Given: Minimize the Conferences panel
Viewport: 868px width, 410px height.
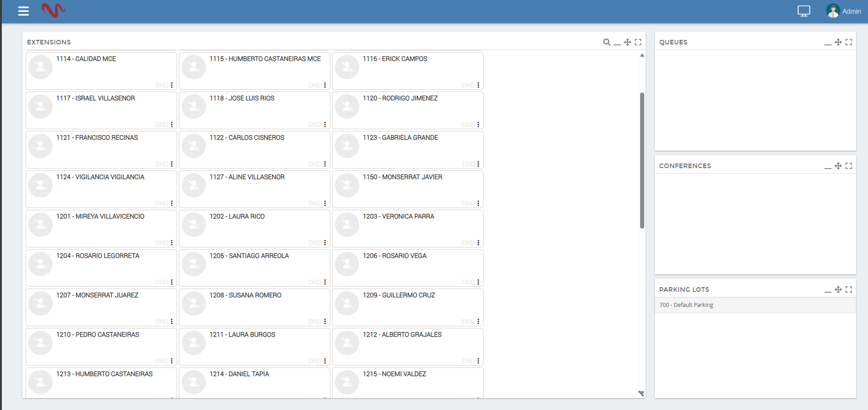Looking at the screenshot, I should 828,166.
